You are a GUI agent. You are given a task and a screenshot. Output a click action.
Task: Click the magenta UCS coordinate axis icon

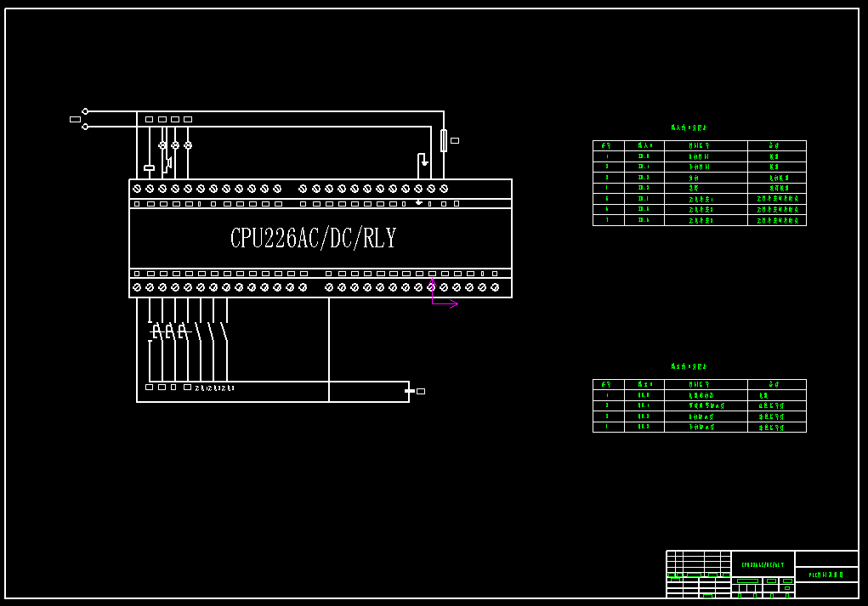pyautogui.click(x=445, y=292)
